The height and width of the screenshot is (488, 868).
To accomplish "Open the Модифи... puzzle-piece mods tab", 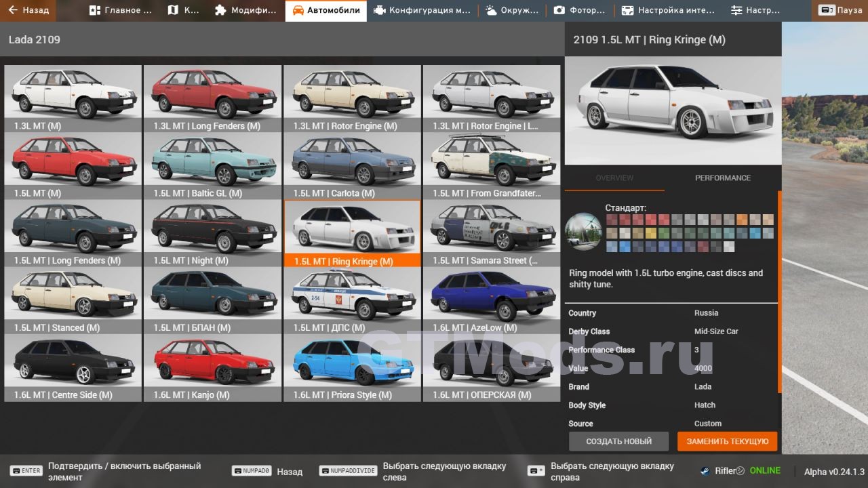I will (245, 10).
